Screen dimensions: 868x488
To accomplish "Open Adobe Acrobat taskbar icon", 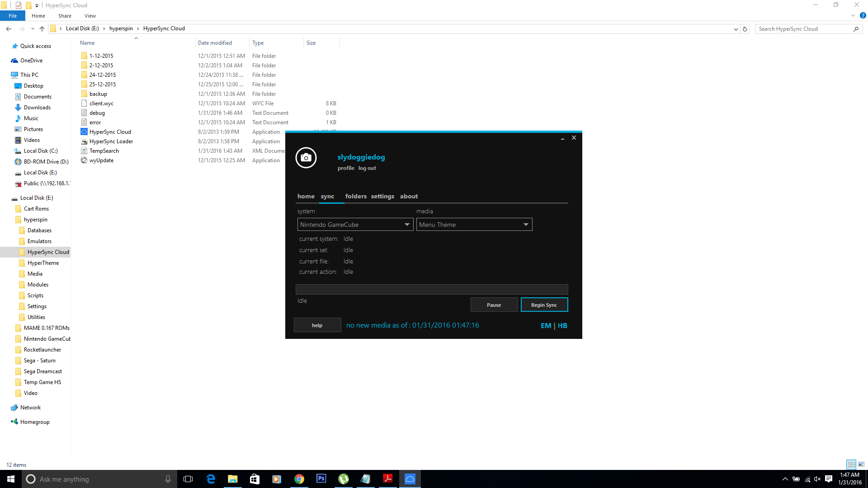I will [x=387, y=479].
